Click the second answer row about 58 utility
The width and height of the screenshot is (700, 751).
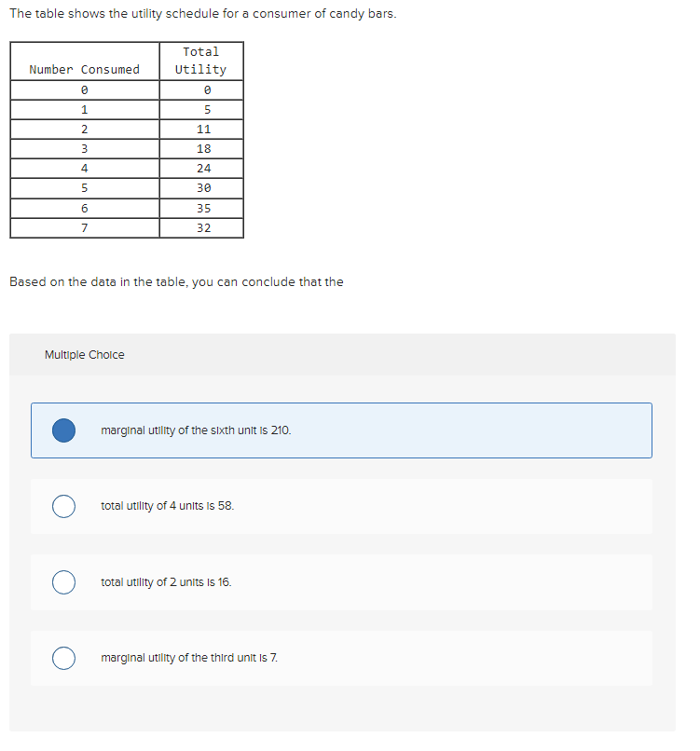pos(280,506)
